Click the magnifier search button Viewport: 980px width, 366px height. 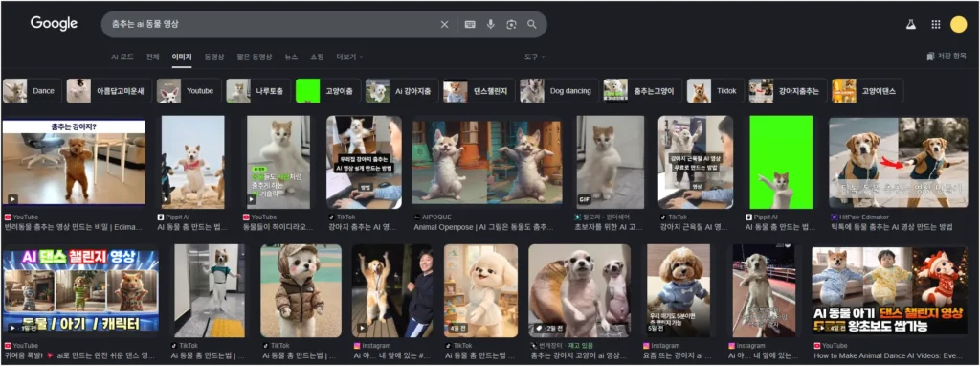(x=532, y=24)
